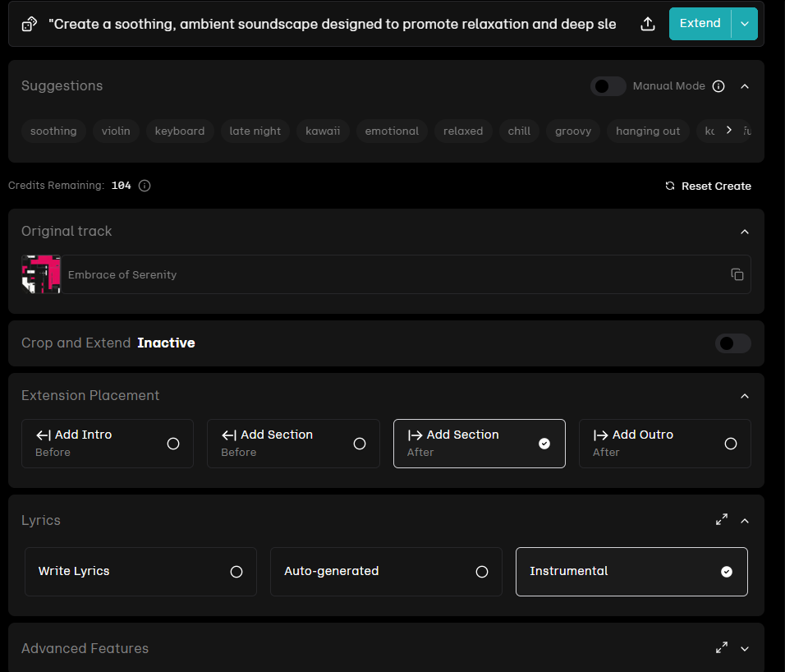Select the Add Section Before option
This screenshot has width=785, height=672.
click(293, 444)
